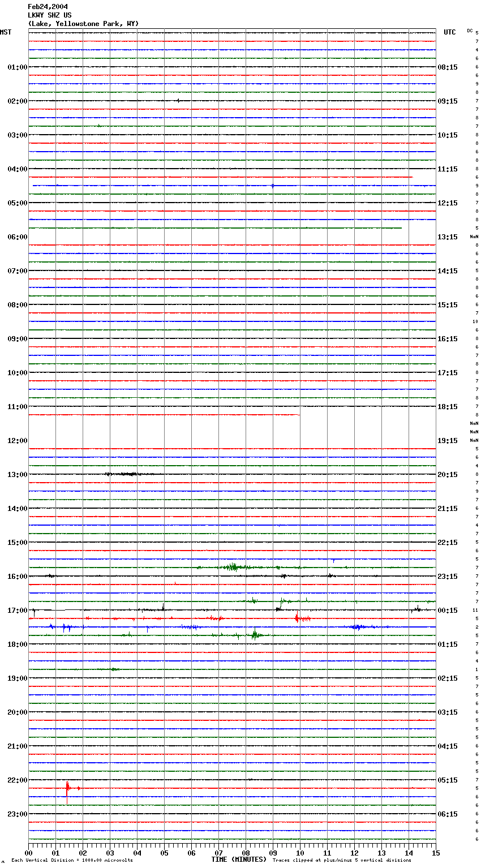Screen dimensions: 481x868
Task: Select the 13:15 UTC time label
Action: click(x=448, y=237)
